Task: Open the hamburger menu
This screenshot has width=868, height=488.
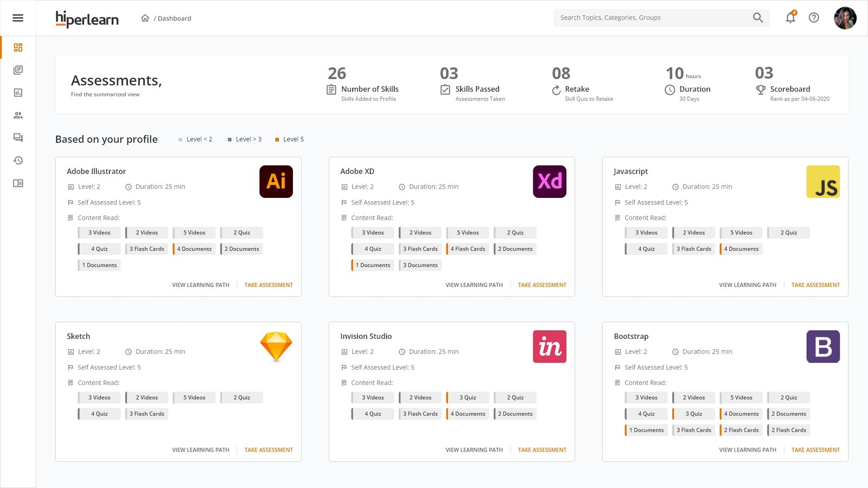Action: (x=18, y=18)
